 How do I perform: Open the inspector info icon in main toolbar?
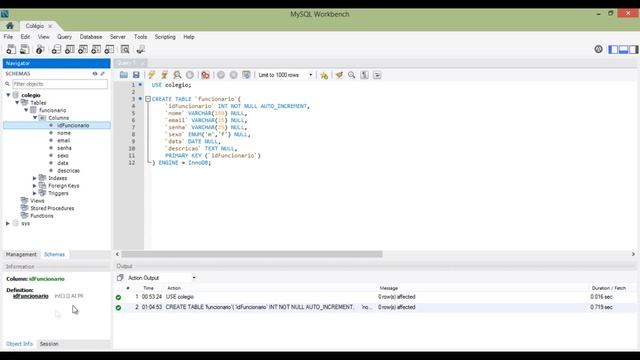point(40,49)
